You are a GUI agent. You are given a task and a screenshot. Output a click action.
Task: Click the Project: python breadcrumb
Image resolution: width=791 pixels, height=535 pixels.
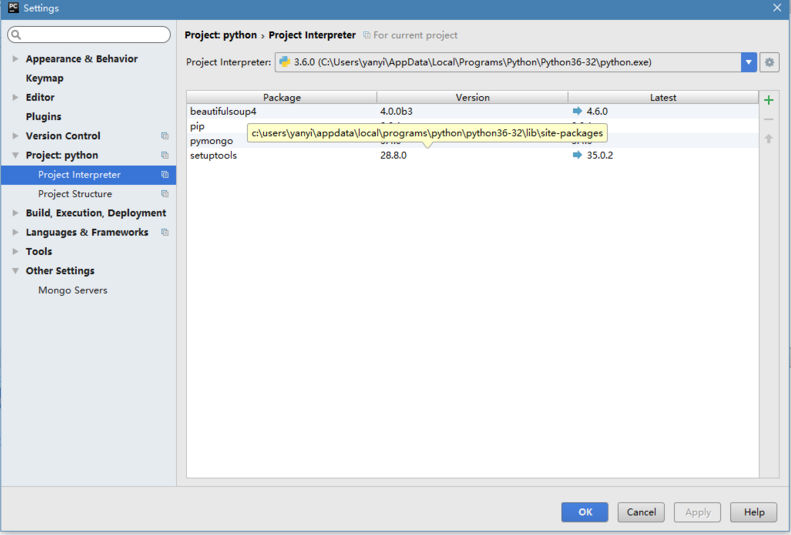pyautogui.click(x=220, y=35)
